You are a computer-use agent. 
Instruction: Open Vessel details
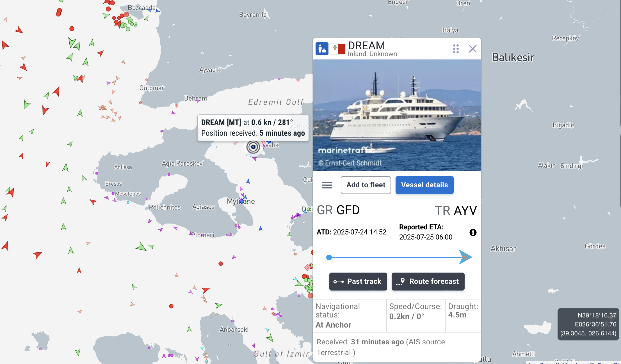coord(424,185)
